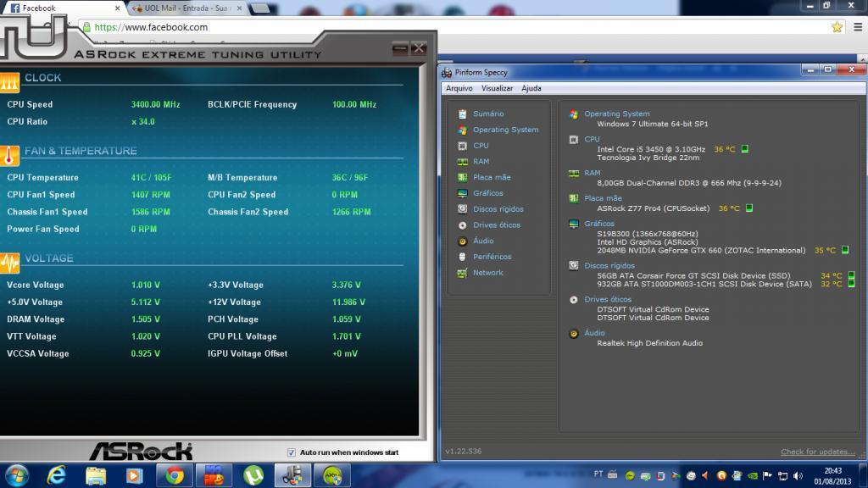The width and height of the screenshot is (868, 488).
Task: Switch to Chrome on the taskbar
Action: [x=175, y=476]
